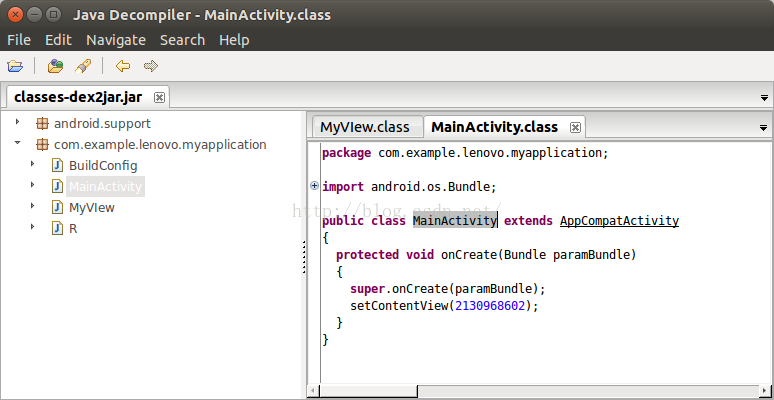Viewport: 774px width, 400px height.
Task: Click the android.support package icon
Action: tap(42, 123)
